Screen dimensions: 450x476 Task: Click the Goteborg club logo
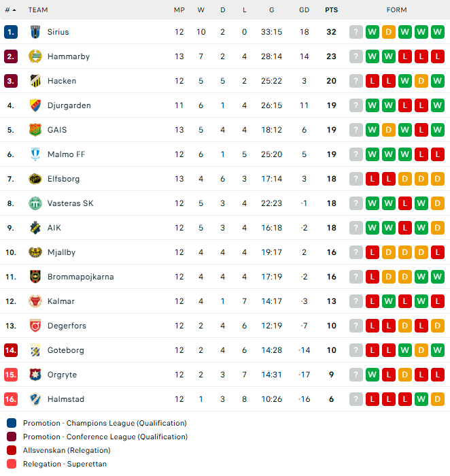(35, 350)
